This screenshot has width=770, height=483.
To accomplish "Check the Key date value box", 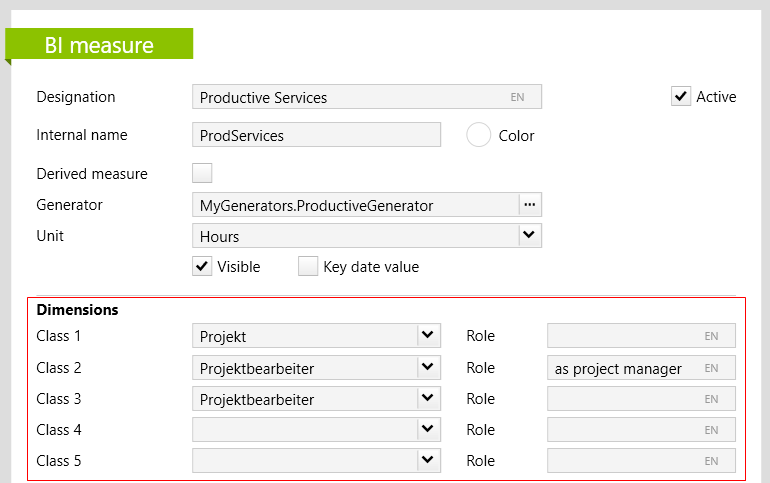I will (x=308, y=266).
